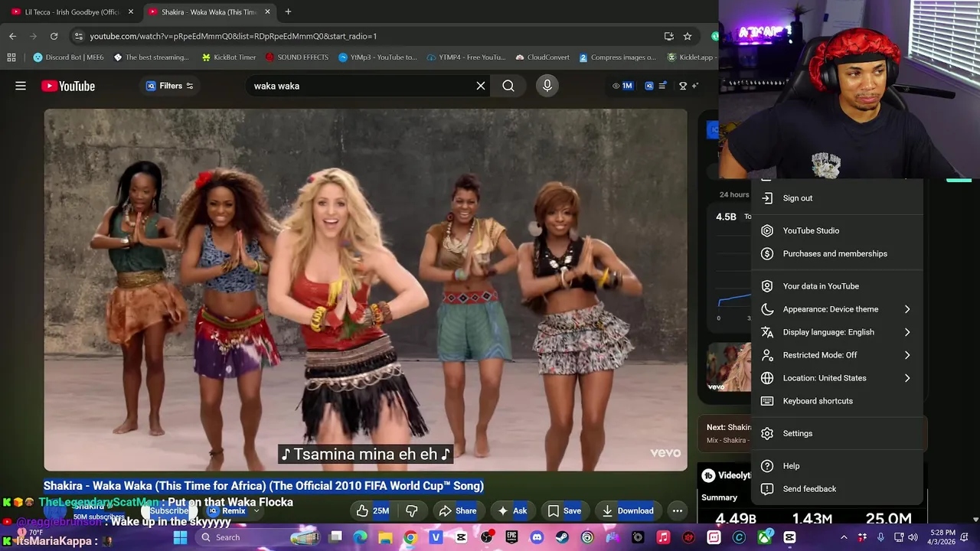Image resolution: width=980 pixels, height=551 pixels.
Task: Click the address bar URL
Action: pos(234,36)
